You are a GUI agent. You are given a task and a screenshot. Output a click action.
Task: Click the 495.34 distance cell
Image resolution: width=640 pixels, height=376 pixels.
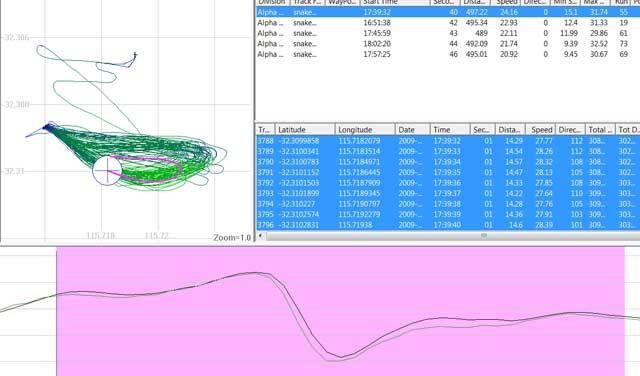point(477,23)
